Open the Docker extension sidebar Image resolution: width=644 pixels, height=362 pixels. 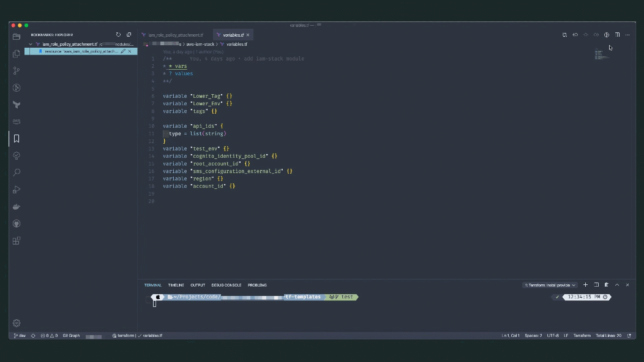(x=17, y=207)
